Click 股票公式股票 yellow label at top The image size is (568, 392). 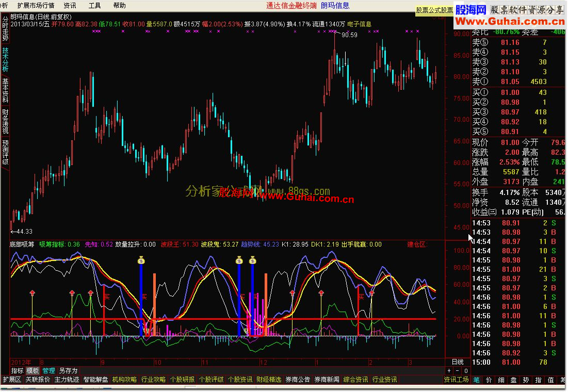click(x=434, y=10)
